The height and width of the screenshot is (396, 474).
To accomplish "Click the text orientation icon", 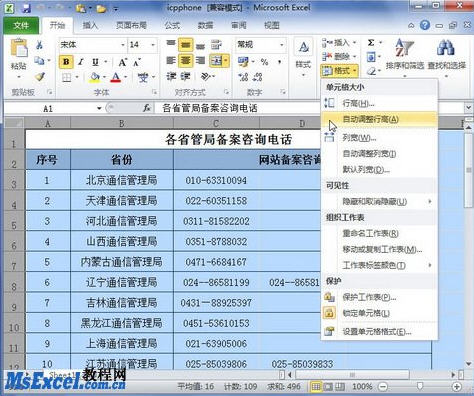I will 206,77.
